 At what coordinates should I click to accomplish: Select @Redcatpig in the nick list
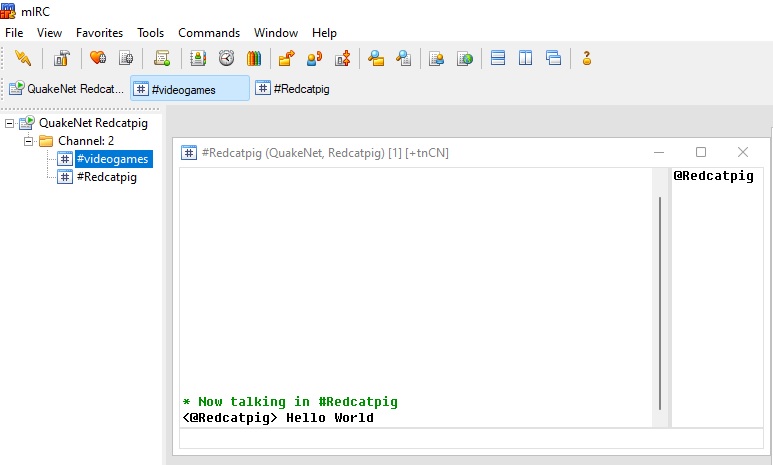[x=713, y=176]
